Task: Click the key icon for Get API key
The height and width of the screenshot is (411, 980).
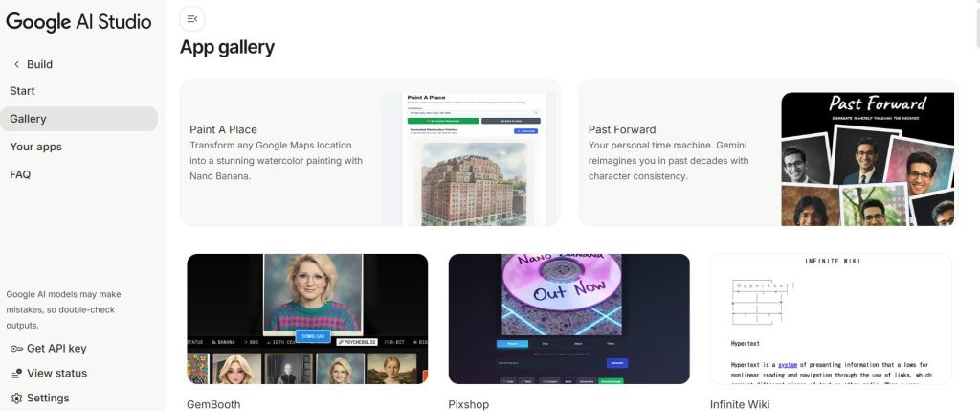Action: click(x=16, y=349)
